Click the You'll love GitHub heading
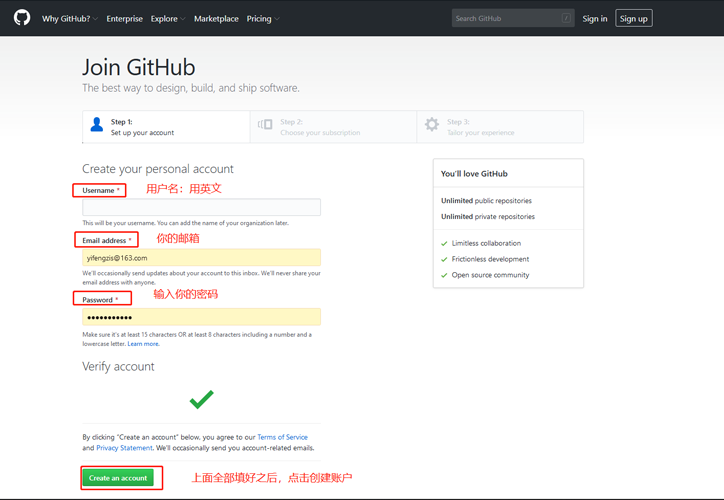Screen dimensions: 724x500 pyautogui.click(x=474, y=174)
